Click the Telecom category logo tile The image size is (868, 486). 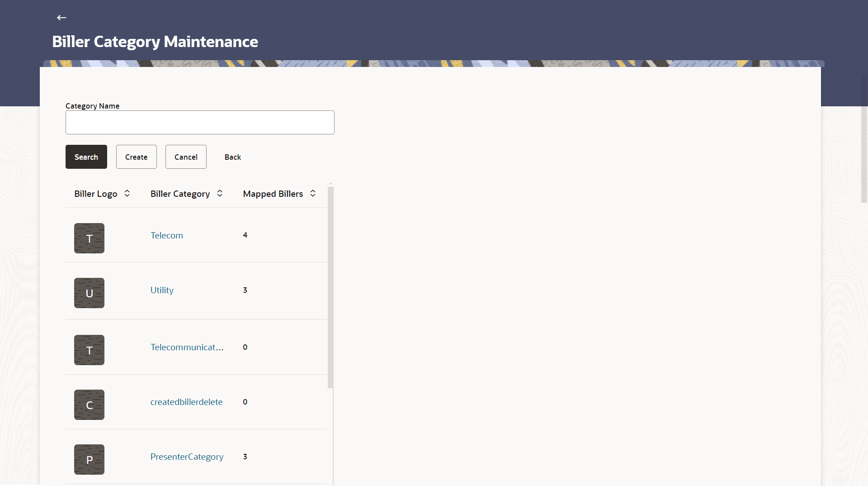(89, 238)
